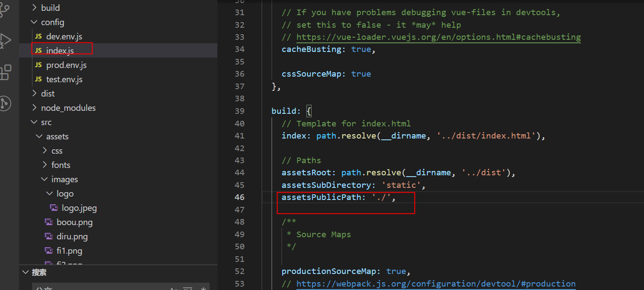Click the '// Paths' comment
Viewport: 644px width, 290px height.
coord(301,160)
